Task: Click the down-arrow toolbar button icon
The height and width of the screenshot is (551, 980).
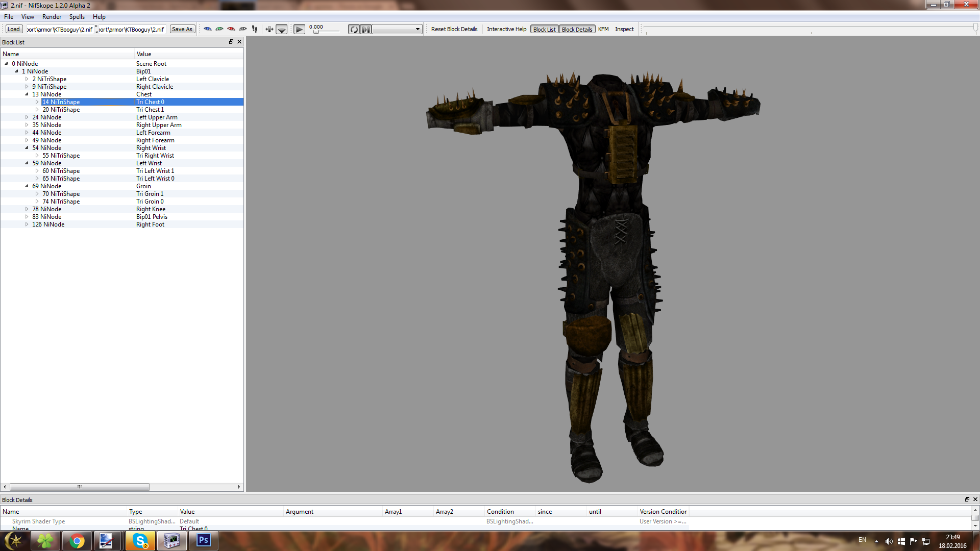Action: (x=282, y=30)
